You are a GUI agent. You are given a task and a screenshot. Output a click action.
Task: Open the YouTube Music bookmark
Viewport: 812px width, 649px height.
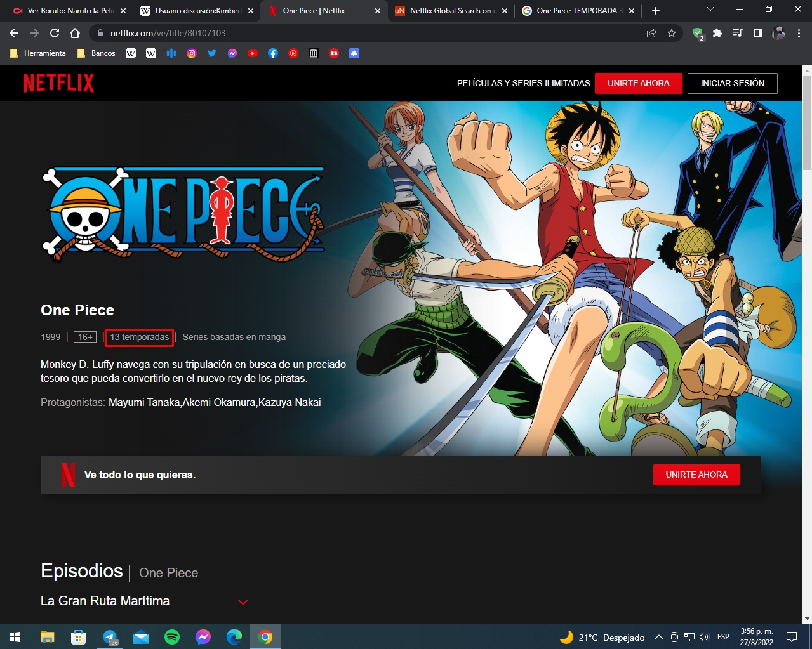293,53
